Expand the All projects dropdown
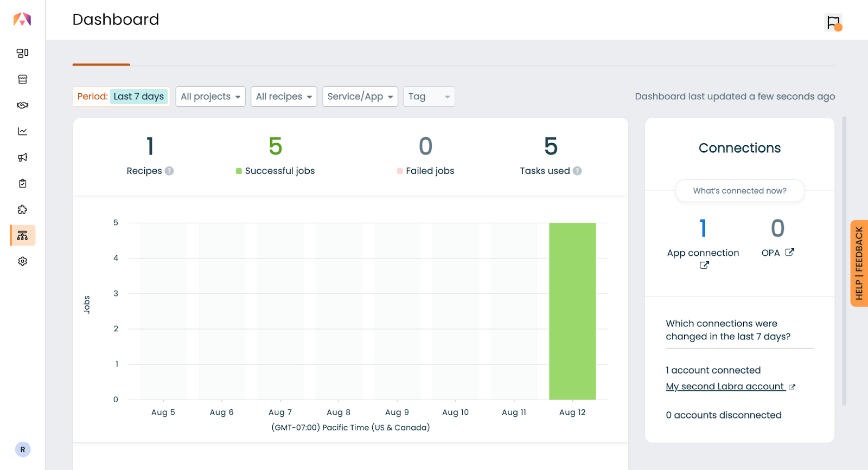 210,96
